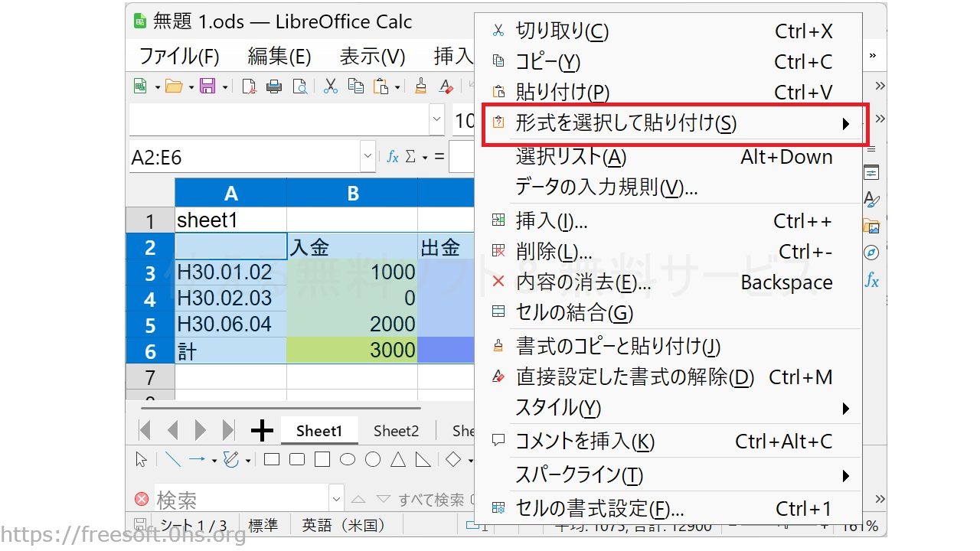Open the ファイル menu in menu bar
The image size is (980, 551).
tap(178, 56)
